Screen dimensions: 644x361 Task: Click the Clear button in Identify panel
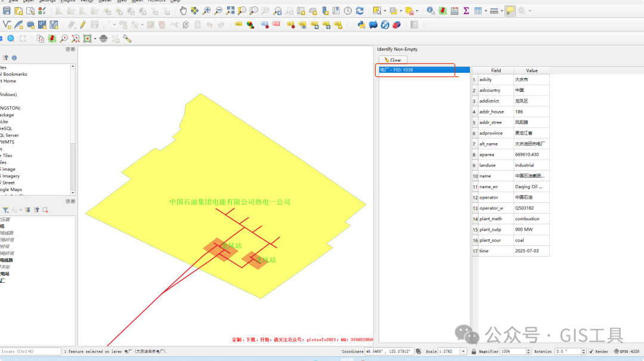392,60
